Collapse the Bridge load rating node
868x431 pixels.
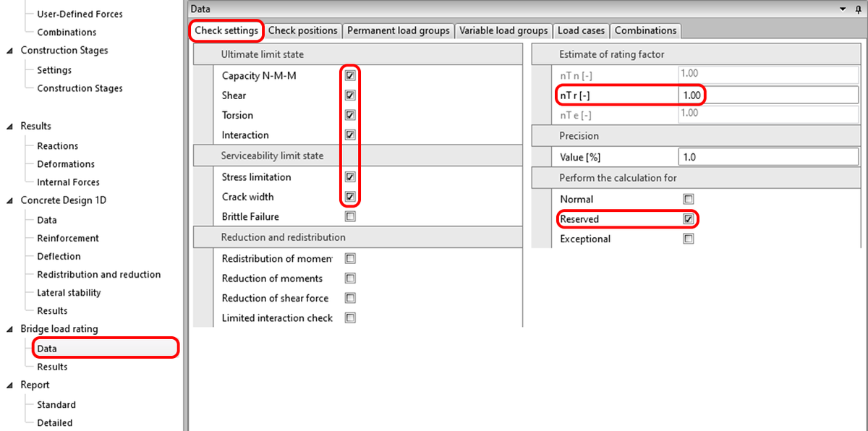pos(9,329)
